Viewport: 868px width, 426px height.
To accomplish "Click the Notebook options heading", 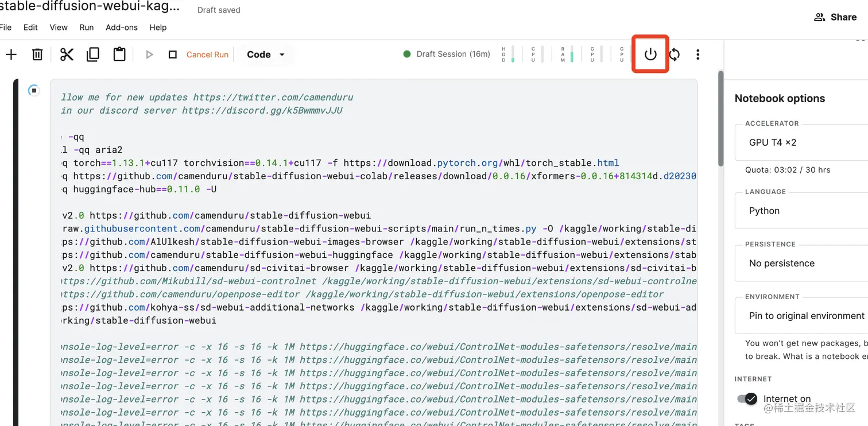I will coord(780,98).
